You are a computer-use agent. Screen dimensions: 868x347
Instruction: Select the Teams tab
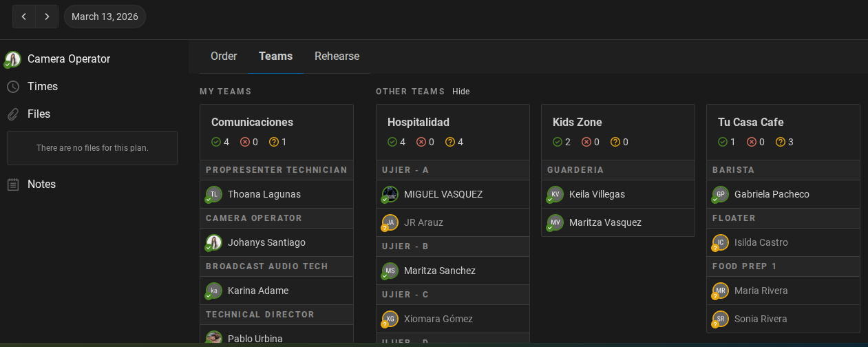[x=275, y=56]
